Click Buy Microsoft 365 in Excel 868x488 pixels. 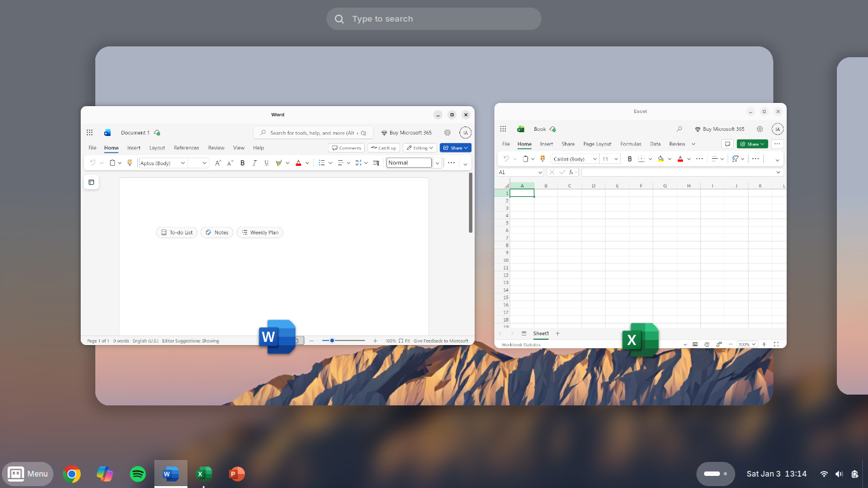721,128
